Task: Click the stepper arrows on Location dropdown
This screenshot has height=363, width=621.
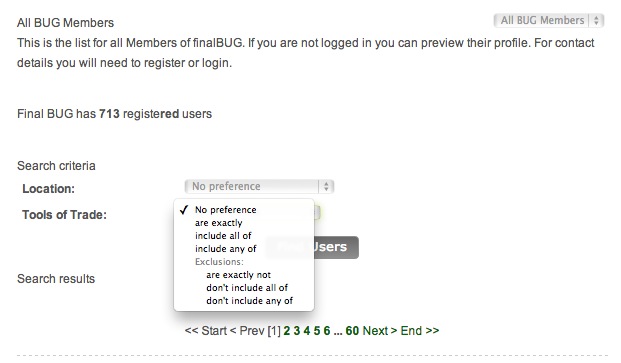Action: [326, 186]
